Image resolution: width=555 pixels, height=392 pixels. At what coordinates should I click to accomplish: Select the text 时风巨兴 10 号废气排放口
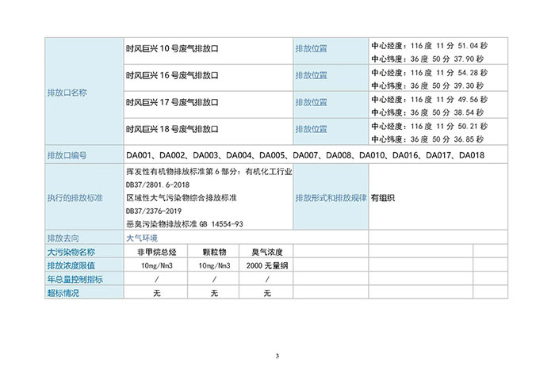pyautogui.click(x=172, y=49)
